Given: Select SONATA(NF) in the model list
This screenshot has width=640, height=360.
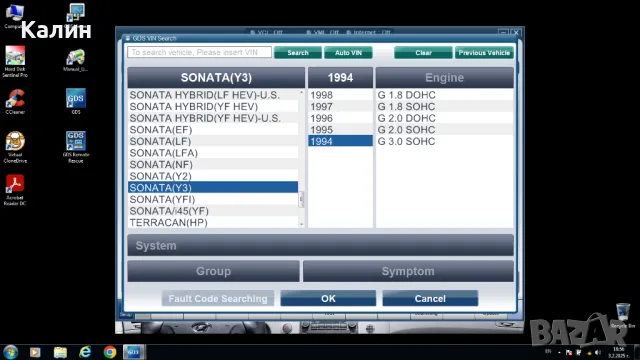Looking at the screenshot, I should coord(213,164).
